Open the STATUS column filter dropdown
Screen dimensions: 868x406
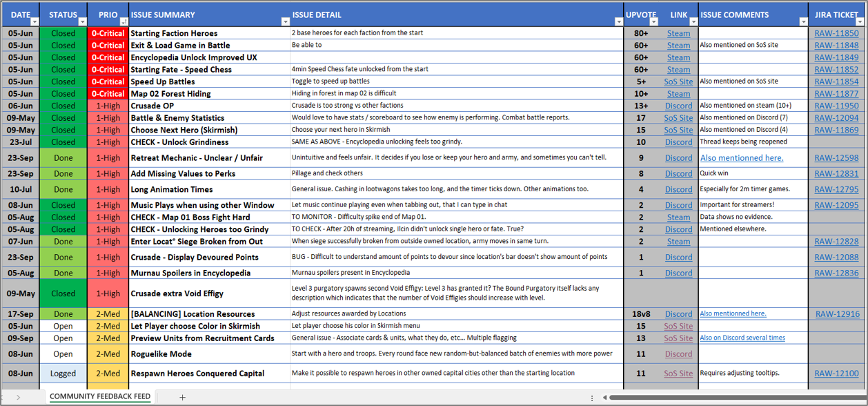(x=82, y=22)
